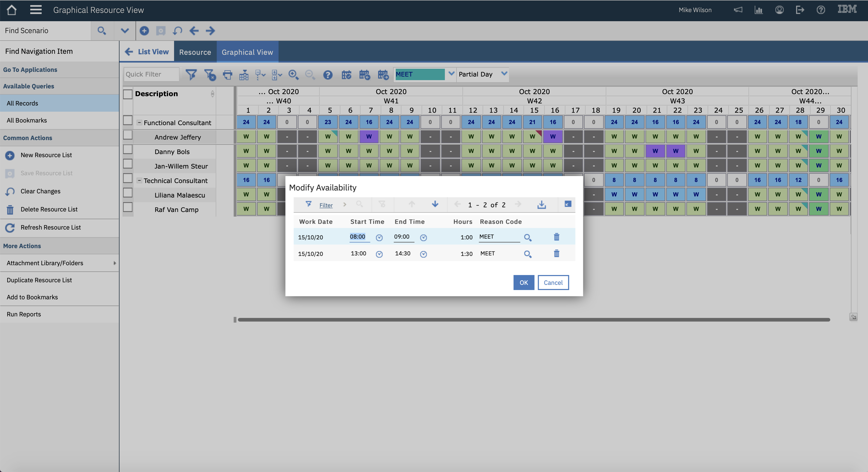Collapse the Functional Consultant group

[139, 123]
